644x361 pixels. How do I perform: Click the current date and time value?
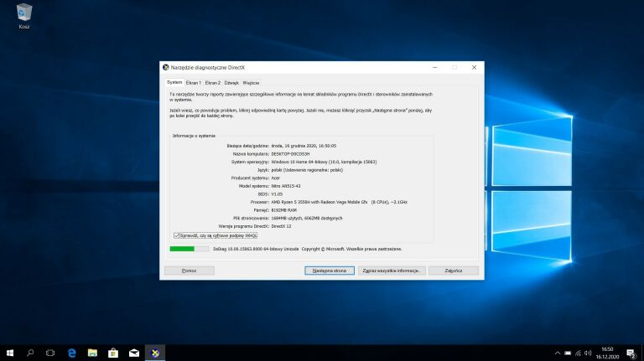(304, 146)
